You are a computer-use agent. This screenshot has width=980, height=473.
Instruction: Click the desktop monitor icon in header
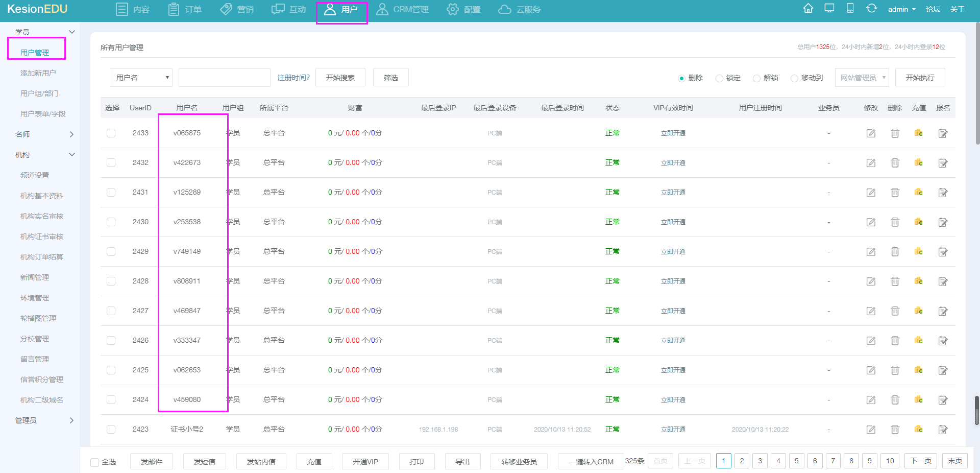(x=829, y=9)
